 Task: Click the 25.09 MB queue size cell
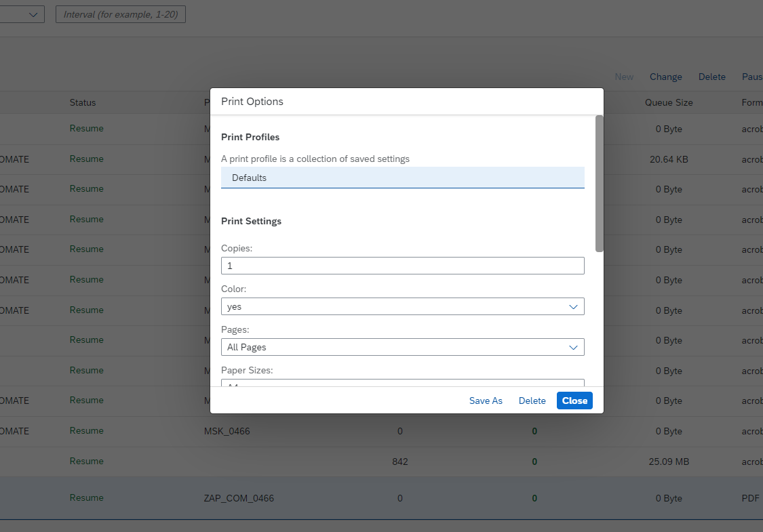click(x=669, y=462)
